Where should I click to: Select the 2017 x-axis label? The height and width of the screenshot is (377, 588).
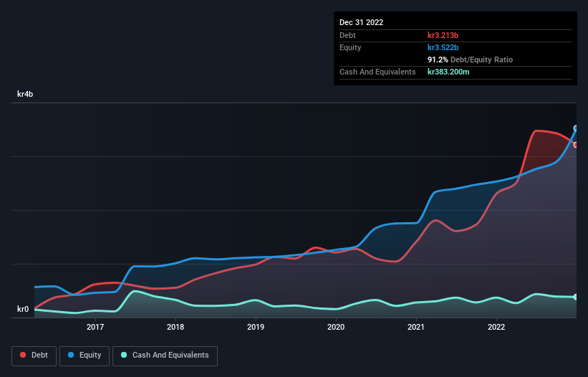coord(95,327)
